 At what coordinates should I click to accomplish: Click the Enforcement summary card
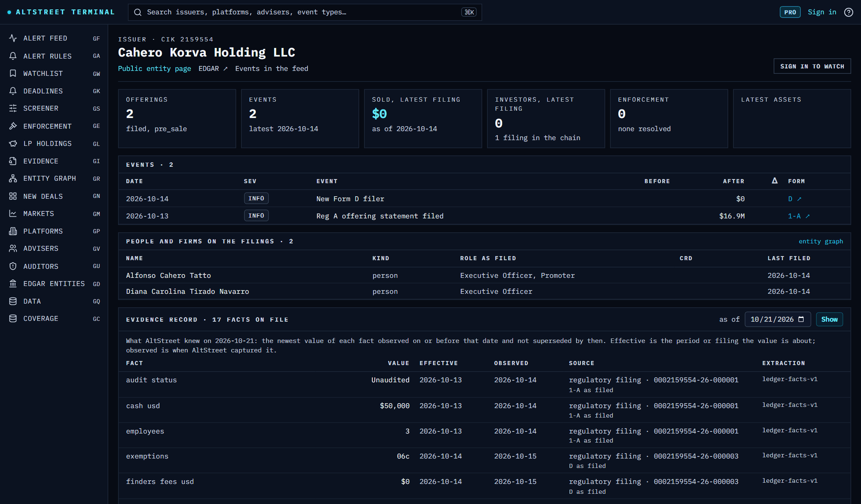669,118
